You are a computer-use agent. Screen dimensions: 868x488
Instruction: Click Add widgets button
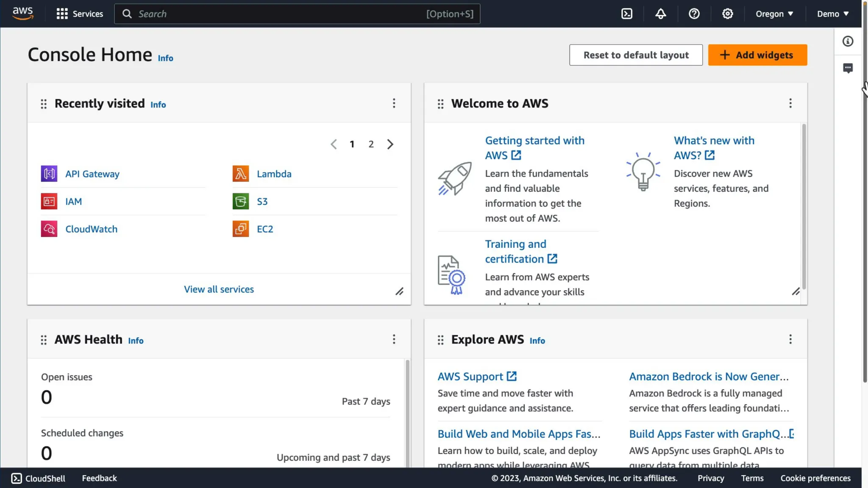point(757,55)
